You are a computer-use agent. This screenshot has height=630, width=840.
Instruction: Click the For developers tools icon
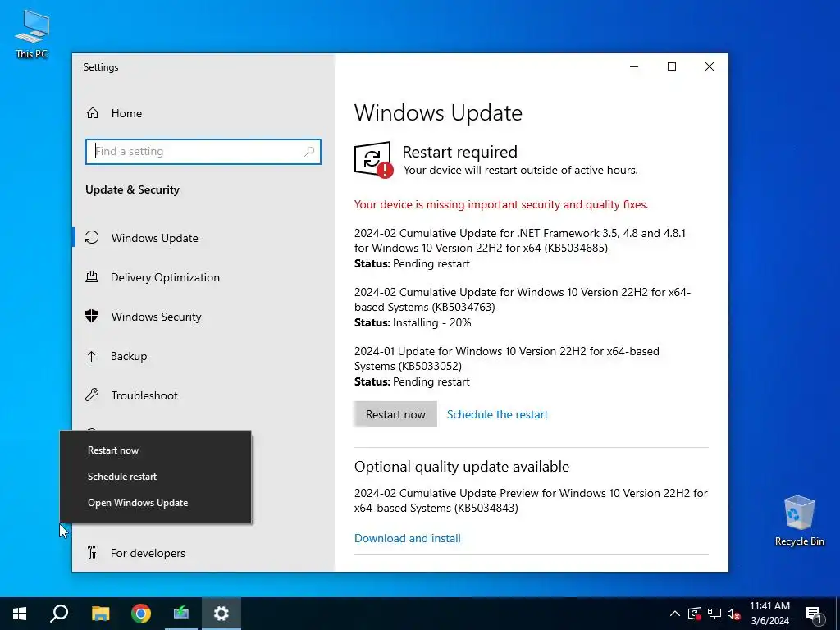click(x=92, y=552)
